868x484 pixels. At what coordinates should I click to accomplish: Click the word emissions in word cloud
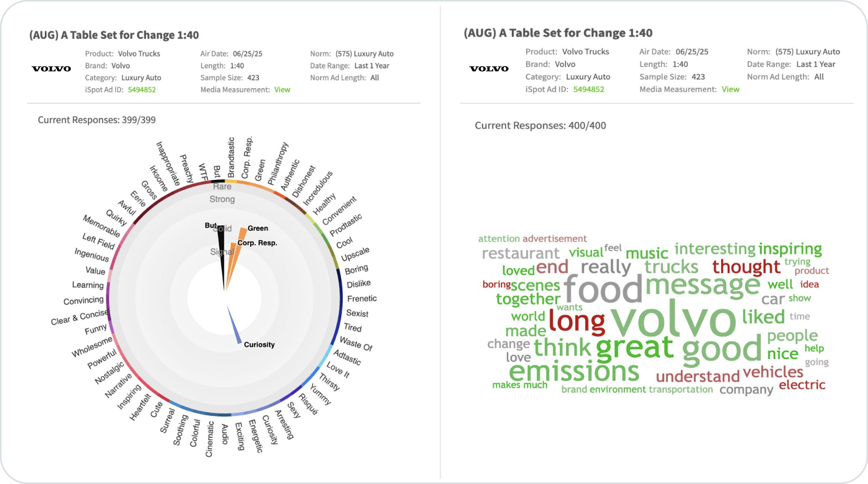click(x=574, y=371)
